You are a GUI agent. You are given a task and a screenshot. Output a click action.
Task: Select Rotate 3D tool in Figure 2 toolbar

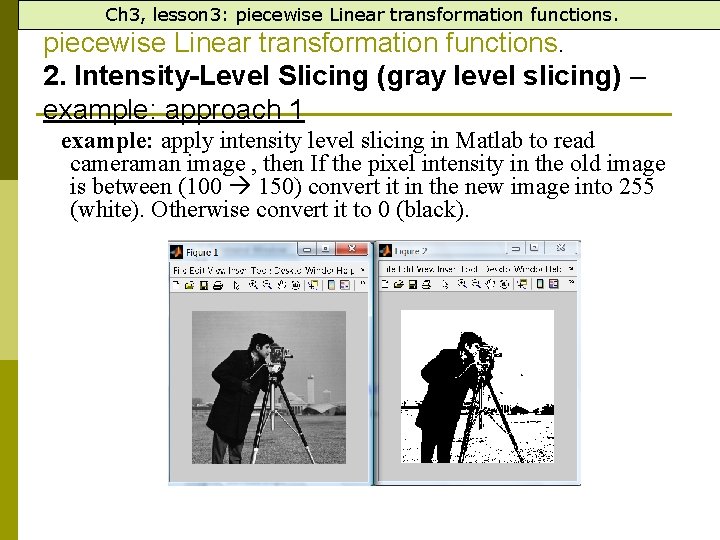(x=504, y=284)
